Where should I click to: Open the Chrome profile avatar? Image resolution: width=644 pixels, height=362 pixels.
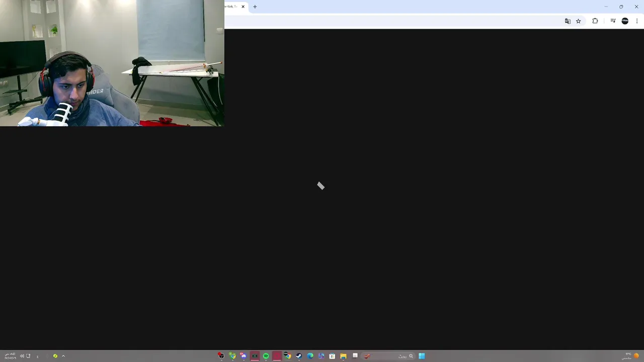[625, 21]
